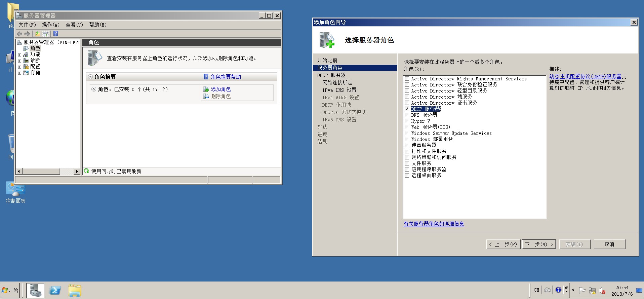Image resolution: width=644 pixels, height=299 pixels.
Task: Check Active Directory 证书服务
Action: (407, 103)
